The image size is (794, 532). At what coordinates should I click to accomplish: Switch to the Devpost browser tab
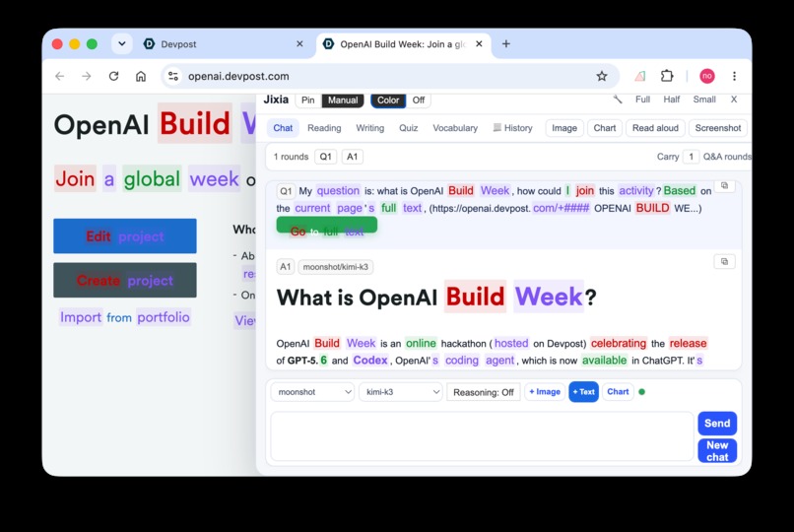pos(223,44)
